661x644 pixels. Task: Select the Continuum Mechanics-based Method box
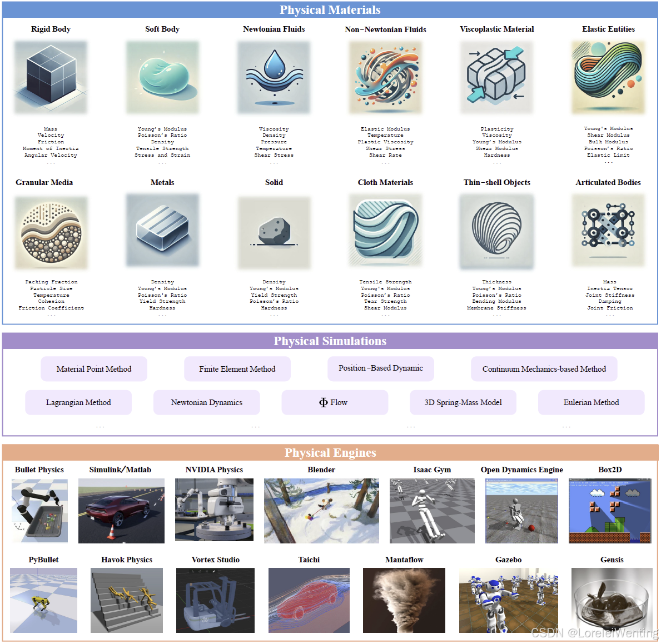click(x=544, y=369)
